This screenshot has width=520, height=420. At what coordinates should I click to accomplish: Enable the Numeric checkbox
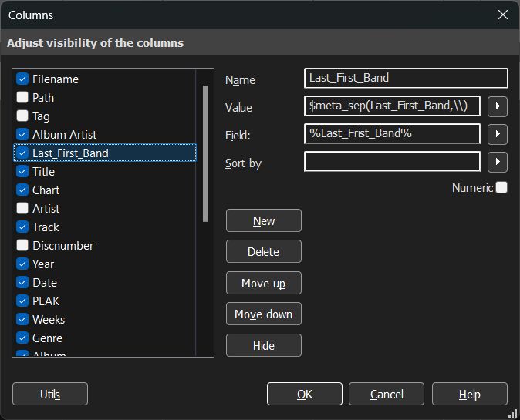tap(501, 187)
